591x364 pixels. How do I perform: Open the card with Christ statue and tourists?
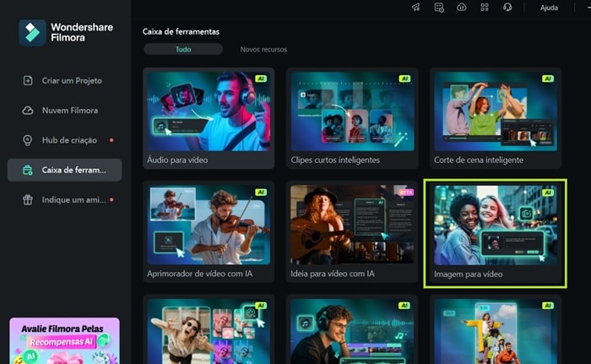tap(496, 329)
